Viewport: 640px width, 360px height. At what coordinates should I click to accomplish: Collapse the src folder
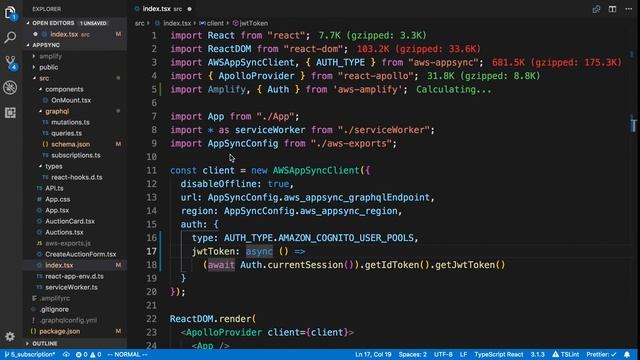(x=75, y=78)
